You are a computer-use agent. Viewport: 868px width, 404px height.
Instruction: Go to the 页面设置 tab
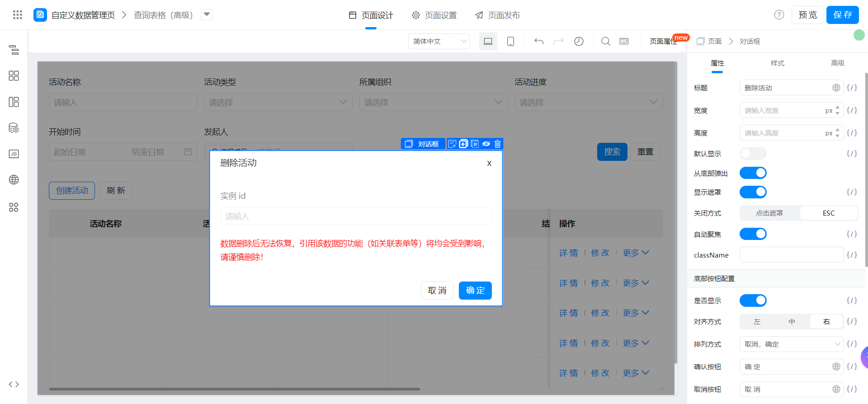coord(434,15)
